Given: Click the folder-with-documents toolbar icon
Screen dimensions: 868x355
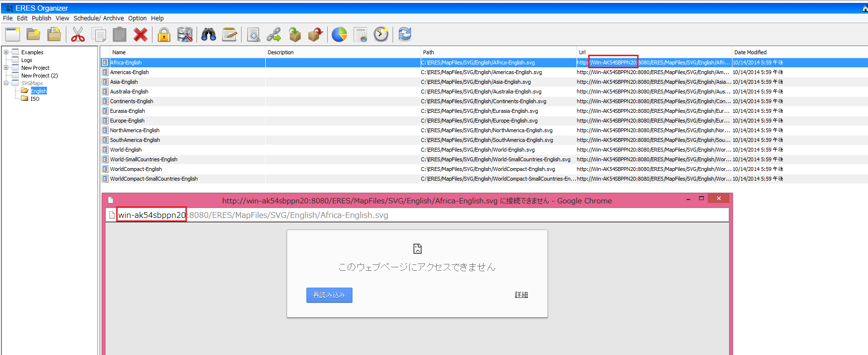Looking at the screenshot, I should (54, 34).
